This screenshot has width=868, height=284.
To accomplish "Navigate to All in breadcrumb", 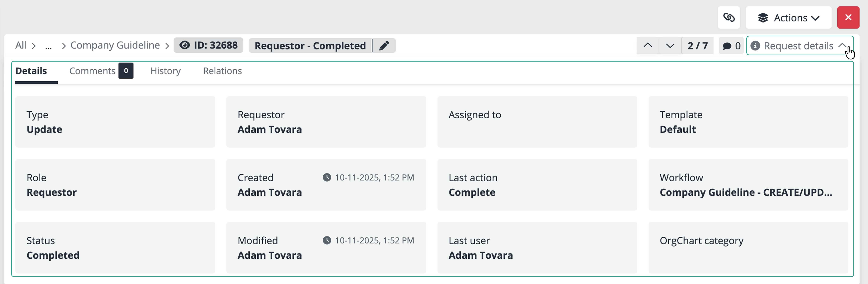I will point(21,45).
